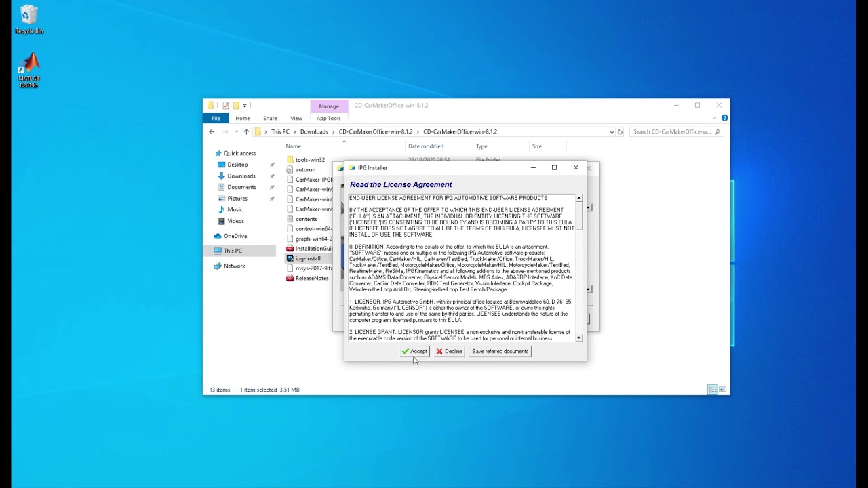The image size is (868, 488).
Task: Switch to the View ribbon tab
Action: pos(296,118)
